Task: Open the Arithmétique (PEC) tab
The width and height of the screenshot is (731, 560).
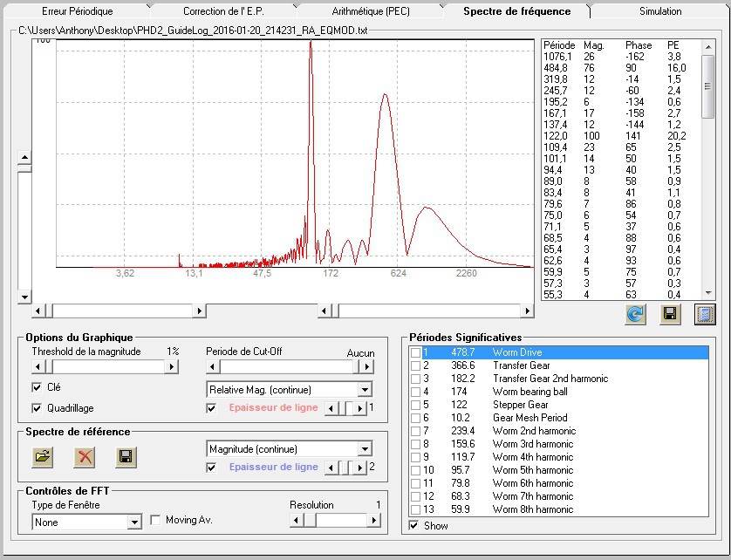Action: click(x=371, y=11)
